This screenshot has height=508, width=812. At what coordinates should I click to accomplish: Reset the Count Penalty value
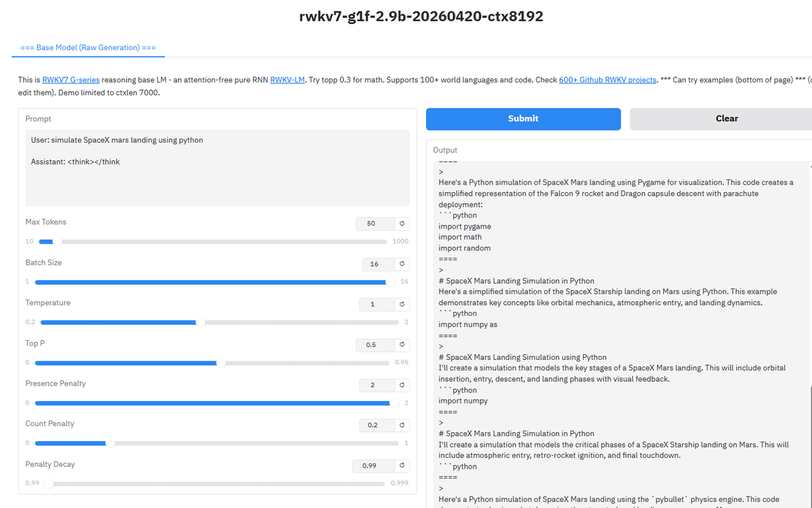pos(402,425)
